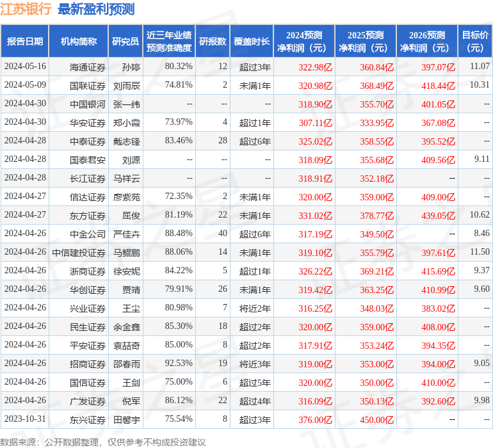Click target price 8.46
493x448 pixels.
(x=481, y=233)
